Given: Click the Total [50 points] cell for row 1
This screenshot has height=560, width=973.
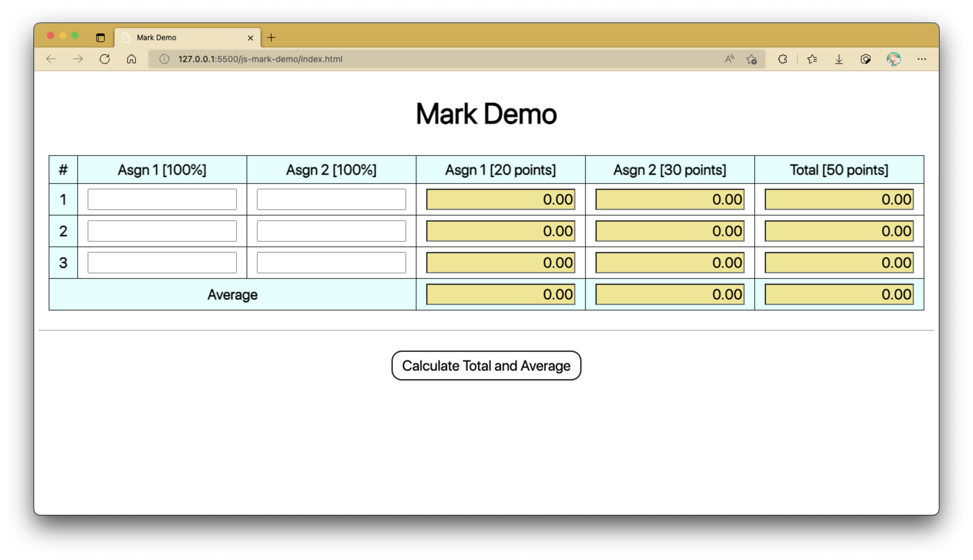Looking at the screenshot, I should click(x=839, y=199).
